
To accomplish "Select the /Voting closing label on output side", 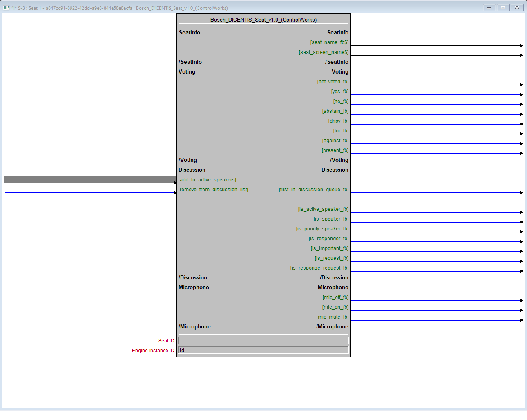I will tap(339, 160).
